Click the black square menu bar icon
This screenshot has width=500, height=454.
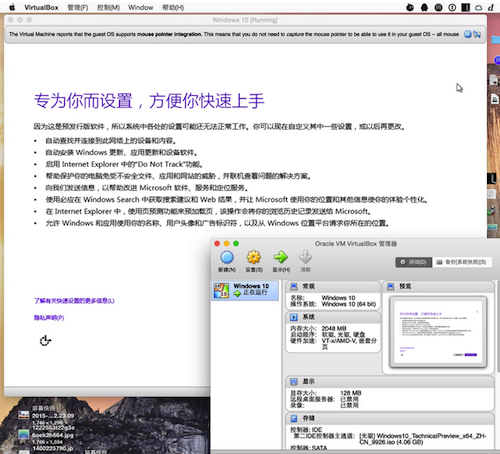click(465, 7)
